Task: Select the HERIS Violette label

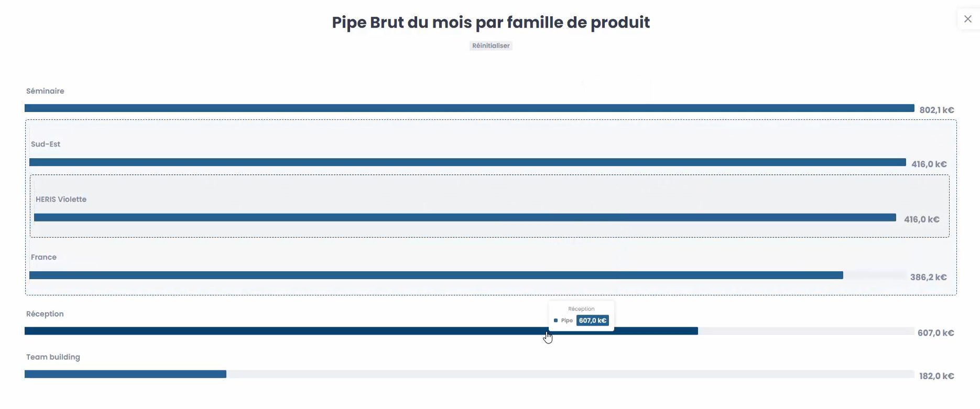Action: tap(61, 200)
